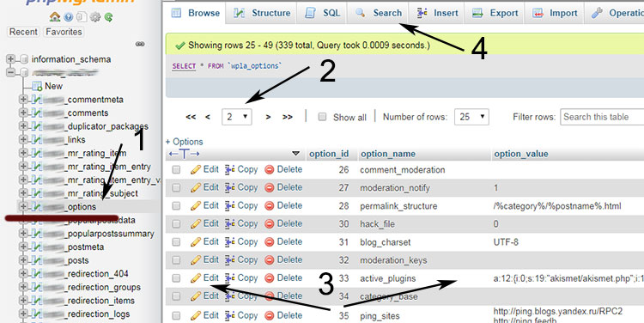
Task: Expand the _comments table node
Action: pos(23,113)
